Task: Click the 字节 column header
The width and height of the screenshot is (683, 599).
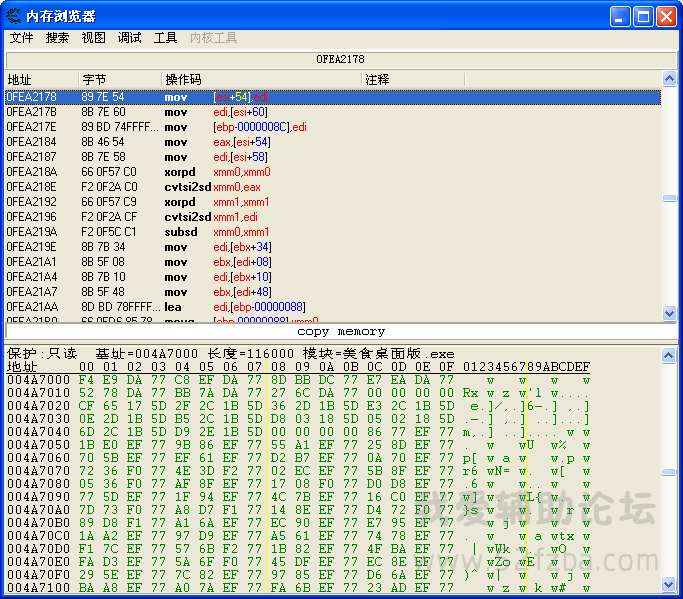Action: [x=120, y=80]
